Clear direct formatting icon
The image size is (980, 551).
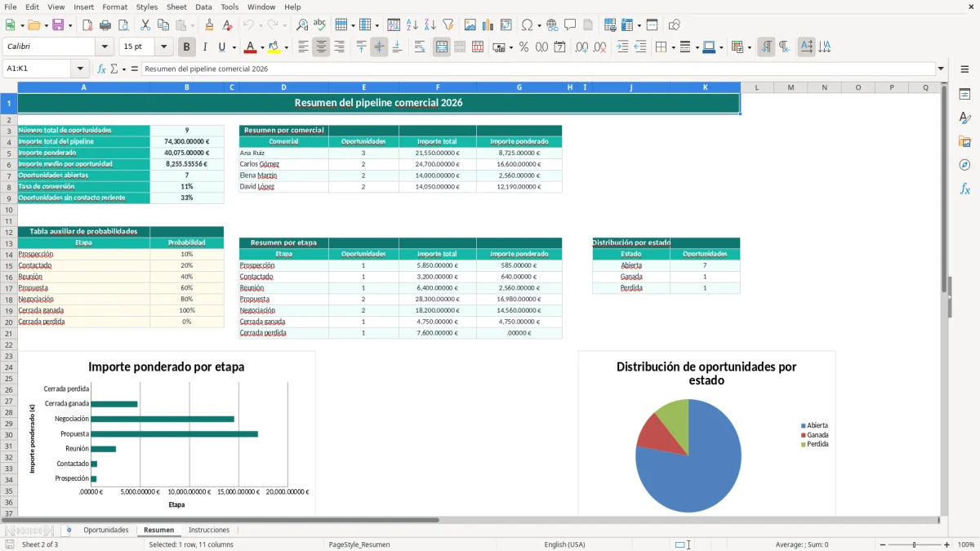point(227,25)
